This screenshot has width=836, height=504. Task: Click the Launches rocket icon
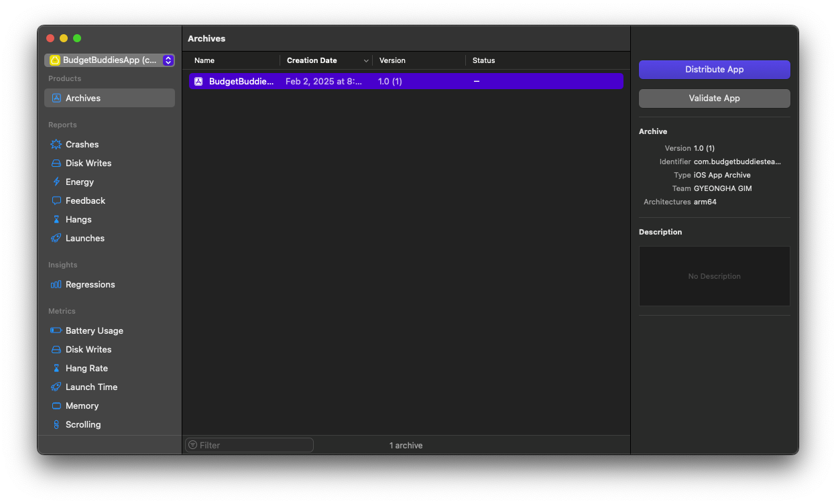click(x=56, y=238)
